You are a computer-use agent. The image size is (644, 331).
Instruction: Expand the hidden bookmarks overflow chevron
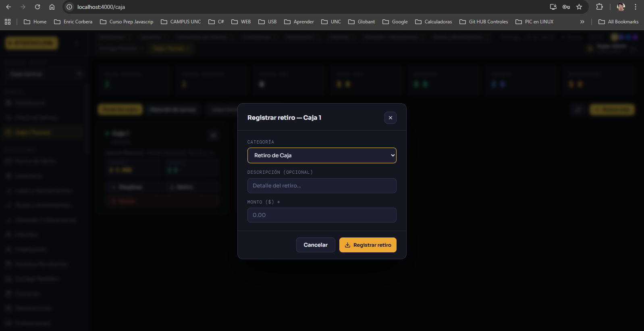(582, 22)
